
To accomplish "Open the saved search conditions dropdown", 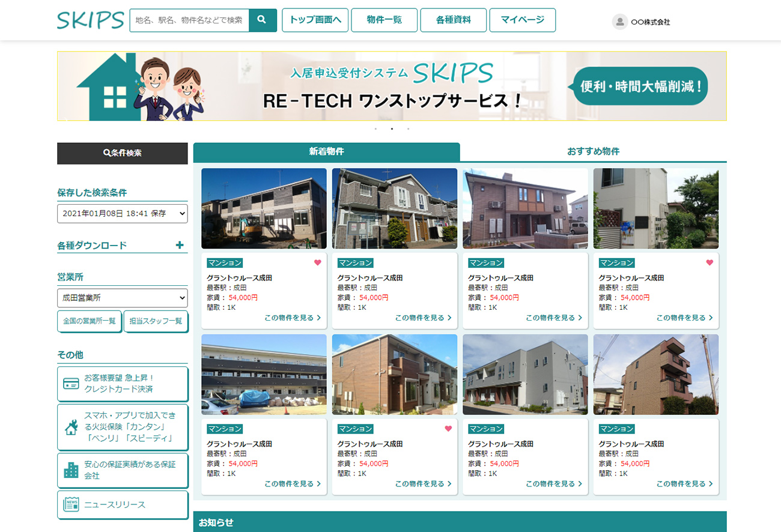I will click(122, 213).
